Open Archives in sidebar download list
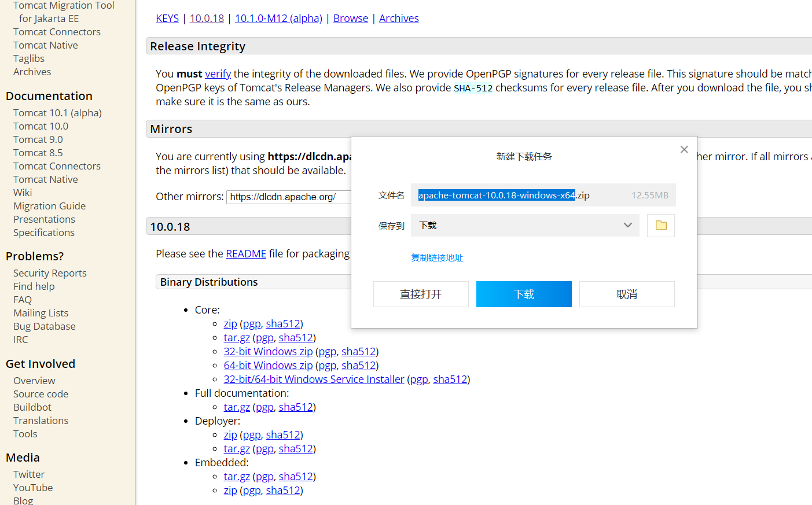This screenshot has width=812, height=505. click(32, 72)
